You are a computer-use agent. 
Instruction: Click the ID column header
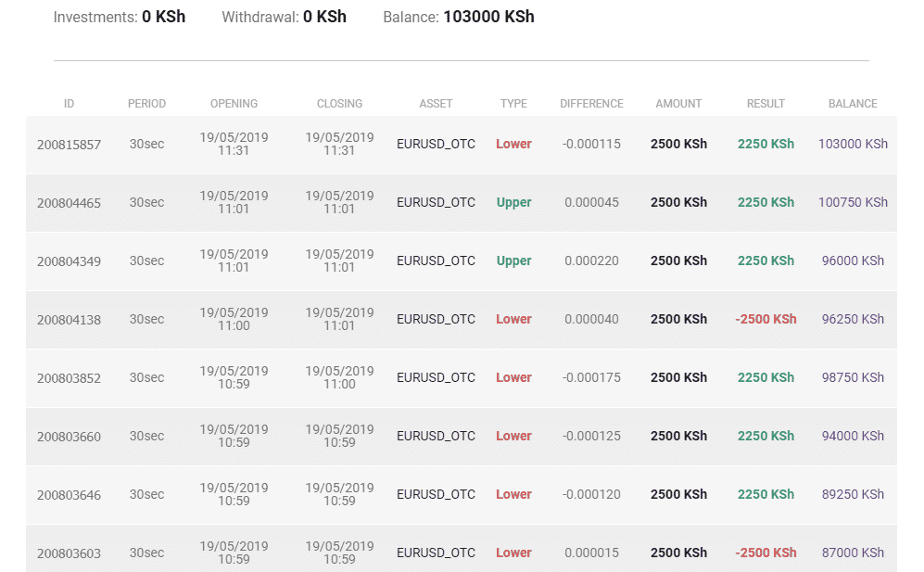(69, 104)
